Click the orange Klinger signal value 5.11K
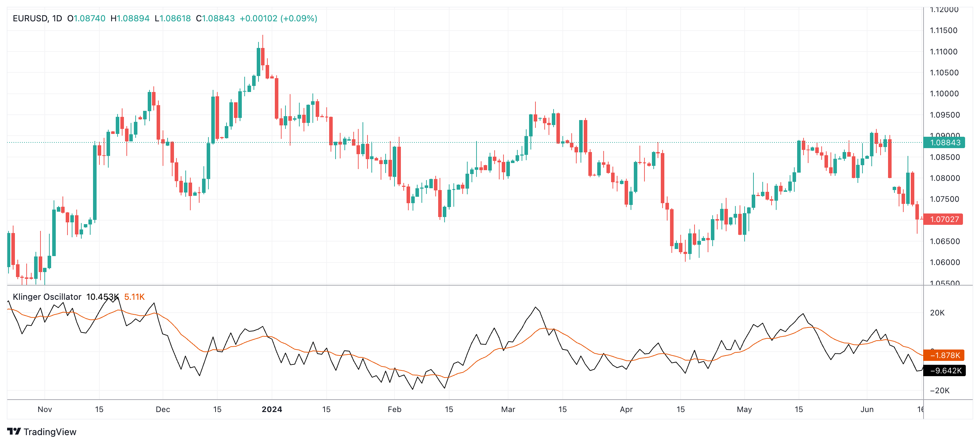980x444 pixels. click(x=135, y=297)
